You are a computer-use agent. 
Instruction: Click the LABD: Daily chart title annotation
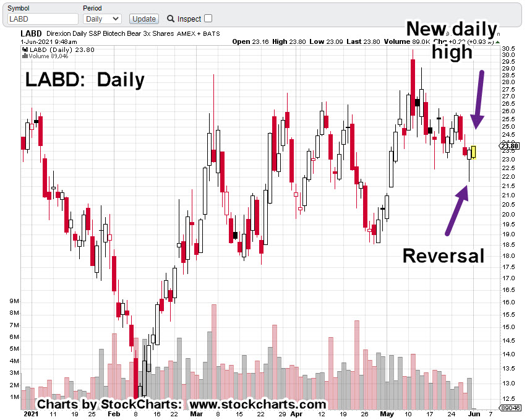pos(85,80)
